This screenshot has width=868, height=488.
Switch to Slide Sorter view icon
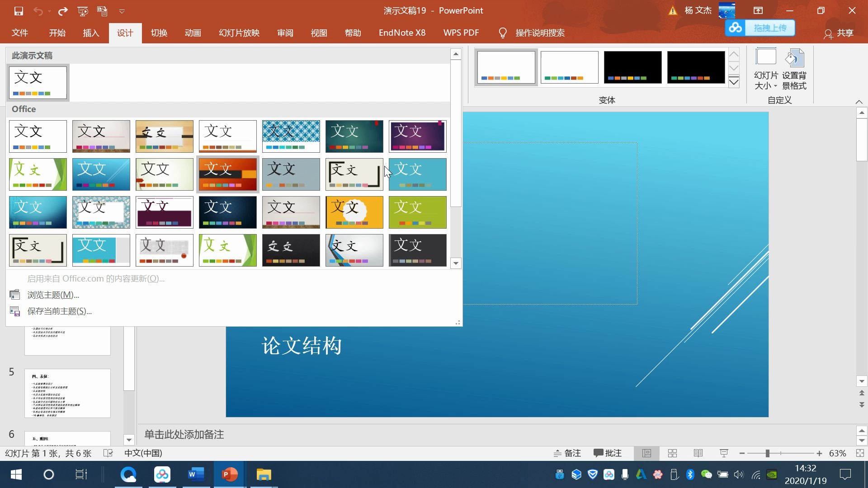point(672,453)
